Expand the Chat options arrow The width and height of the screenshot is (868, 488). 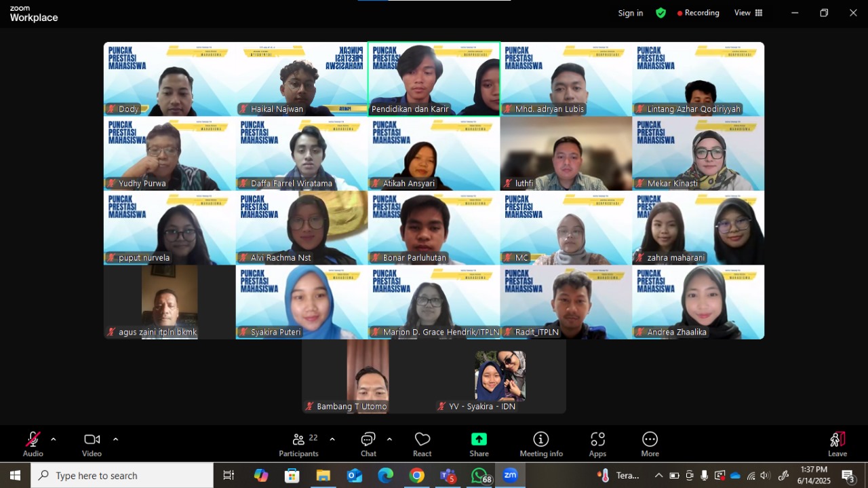[x=389, y=439]
